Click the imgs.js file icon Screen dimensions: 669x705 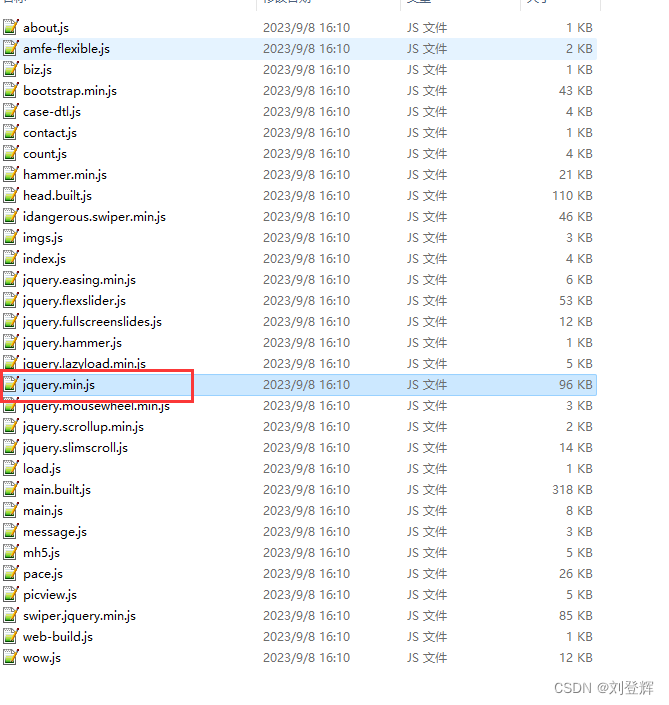click(x=11, y=237)
